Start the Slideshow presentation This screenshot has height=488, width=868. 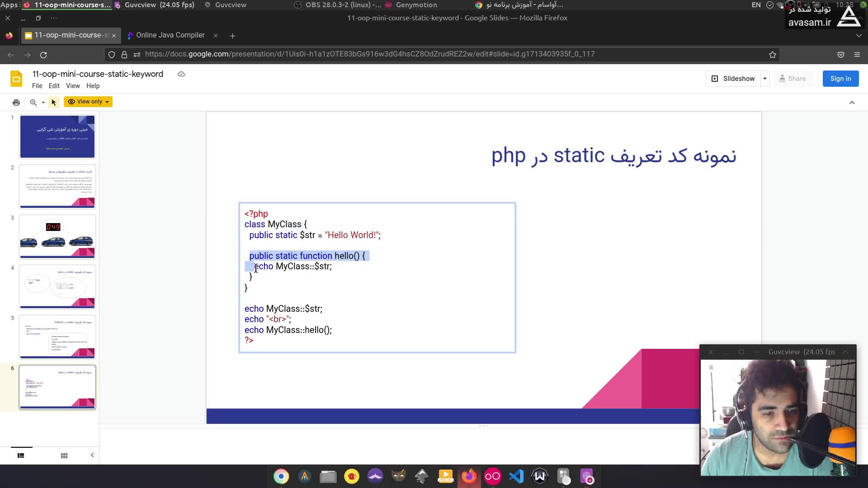click(733, 79)
